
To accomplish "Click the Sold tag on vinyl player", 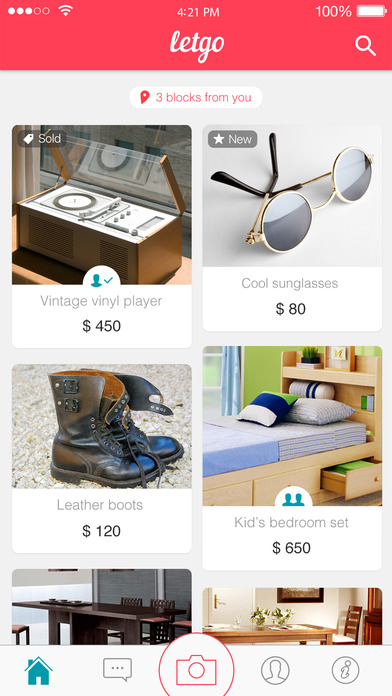I will click(42, 139).
